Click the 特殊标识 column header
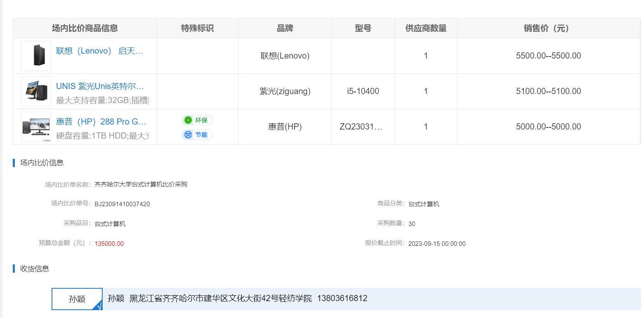 pos(197,28)
